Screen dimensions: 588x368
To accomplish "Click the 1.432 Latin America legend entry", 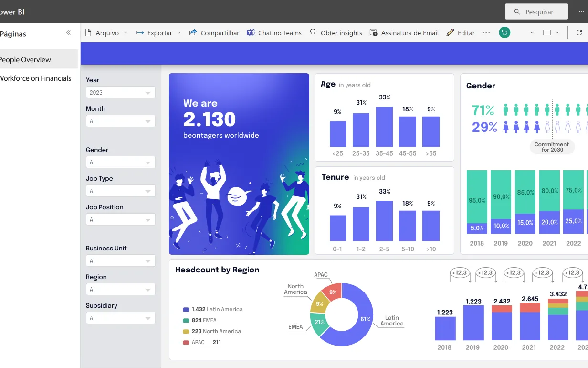I will 213,309.
